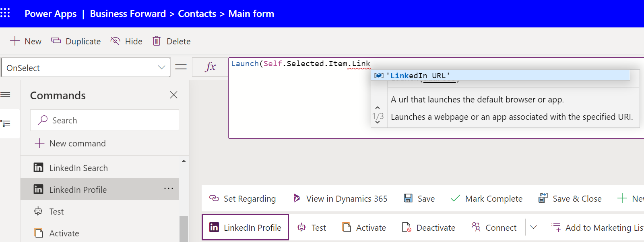
Task: Click Main form breadcrumb
Action: 251,14
